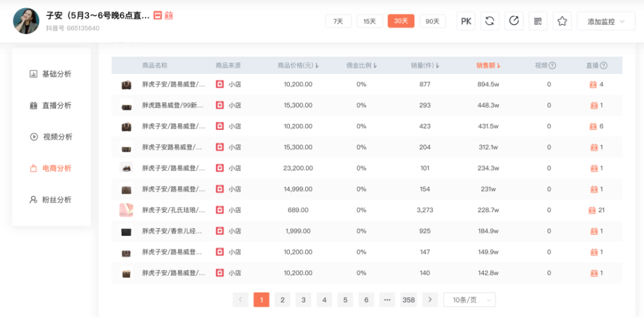This screenshot has height=317, width=644.
Task: Open the 添加监控 dropdown
Action: coord(606,21)
